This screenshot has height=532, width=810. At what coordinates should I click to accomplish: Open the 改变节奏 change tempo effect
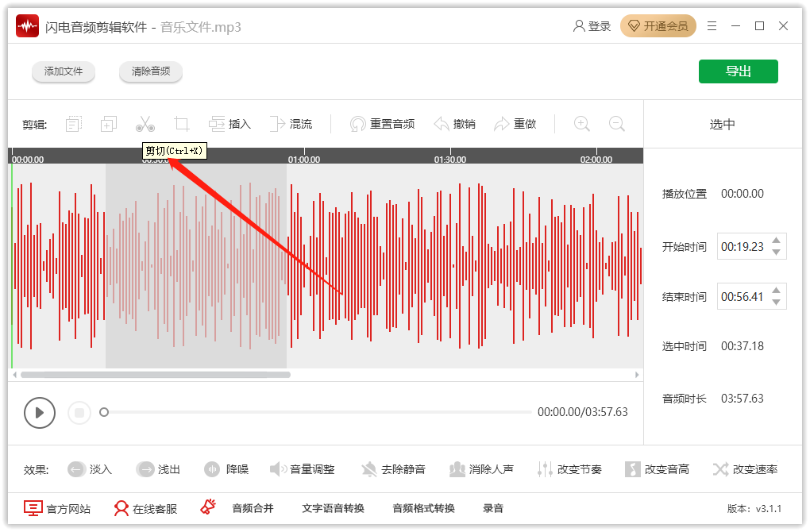[x=569, y=469]
